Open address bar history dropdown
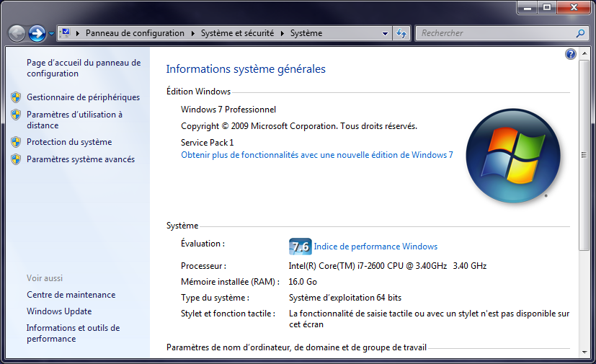Screen dimensions: 596x364 click(x=386, y=33)
